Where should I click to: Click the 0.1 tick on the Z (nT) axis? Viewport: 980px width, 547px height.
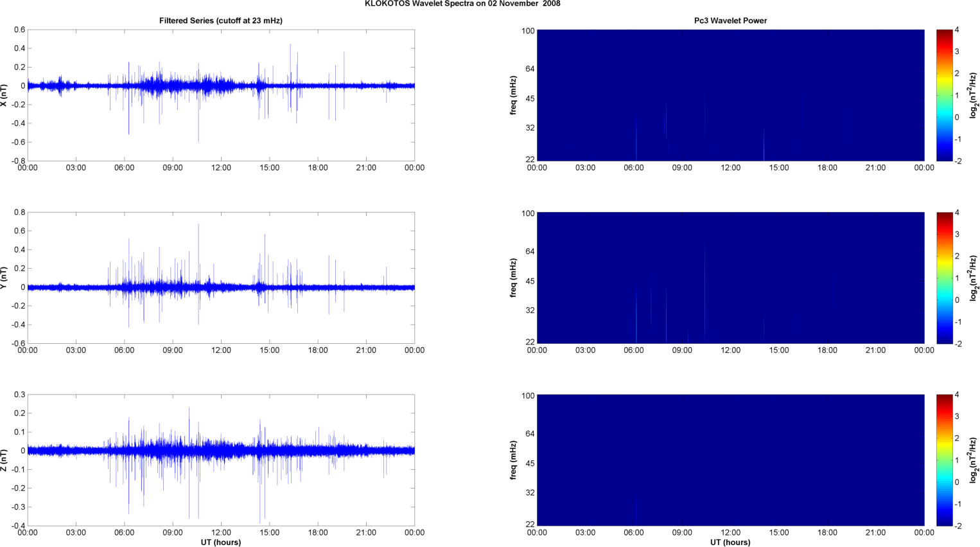pyautogui.click(x=20, y=432)
